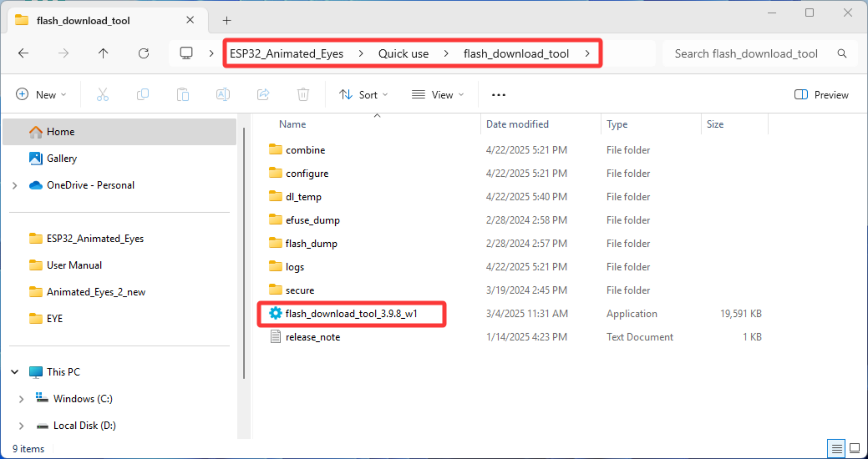Screen dimensions: 868x459
Task: Expand chevron after ESP32_Animated_Eyes breadcrumb
Action: click(361, 53)
